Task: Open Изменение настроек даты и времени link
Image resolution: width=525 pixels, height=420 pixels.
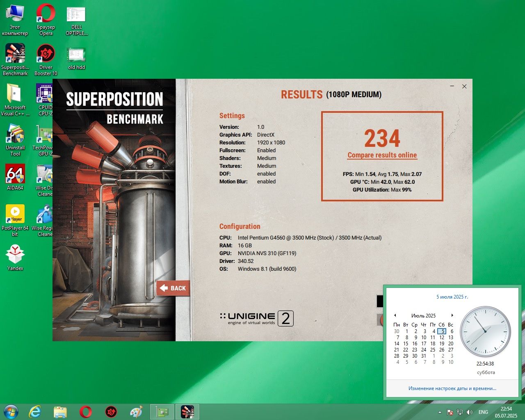Action: pos(452,388)
